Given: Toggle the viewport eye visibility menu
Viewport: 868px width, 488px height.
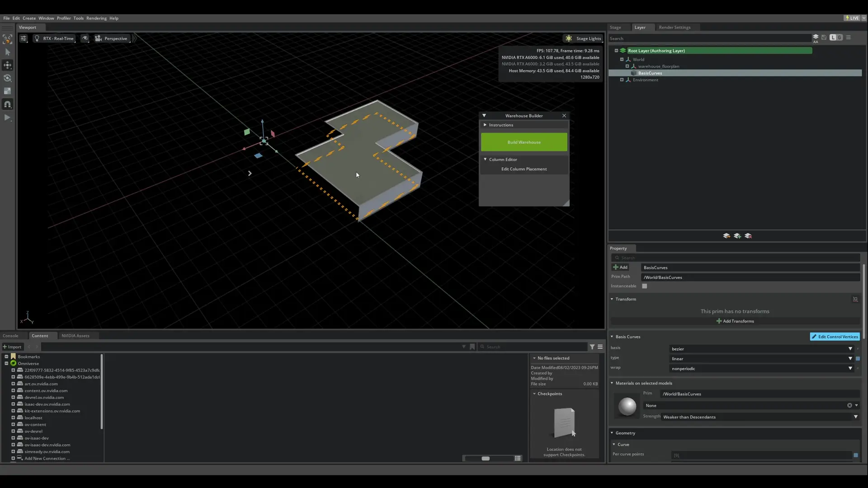Looking at the screenshot, I should 85,38.
